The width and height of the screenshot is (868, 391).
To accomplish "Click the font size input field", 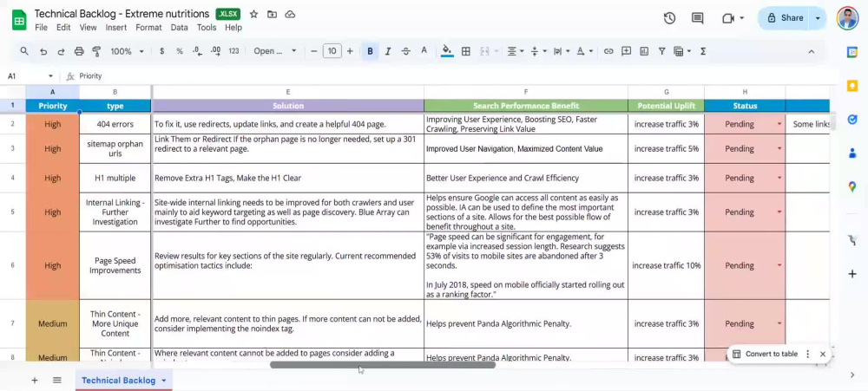I will 332,51.
